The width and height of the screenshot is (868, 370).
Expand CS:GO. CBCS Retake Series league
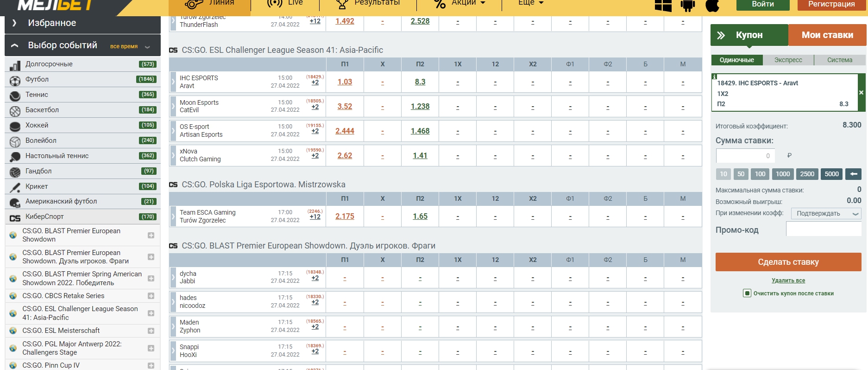click(151, 296)
